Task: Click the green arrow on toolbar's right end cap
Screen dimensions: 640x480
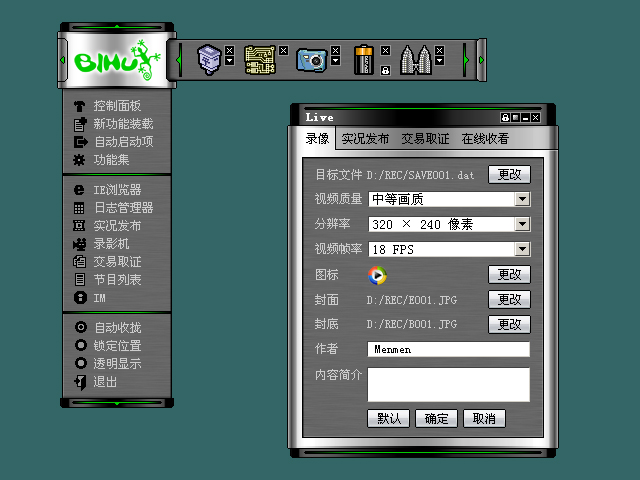Action: click(482, 60)
